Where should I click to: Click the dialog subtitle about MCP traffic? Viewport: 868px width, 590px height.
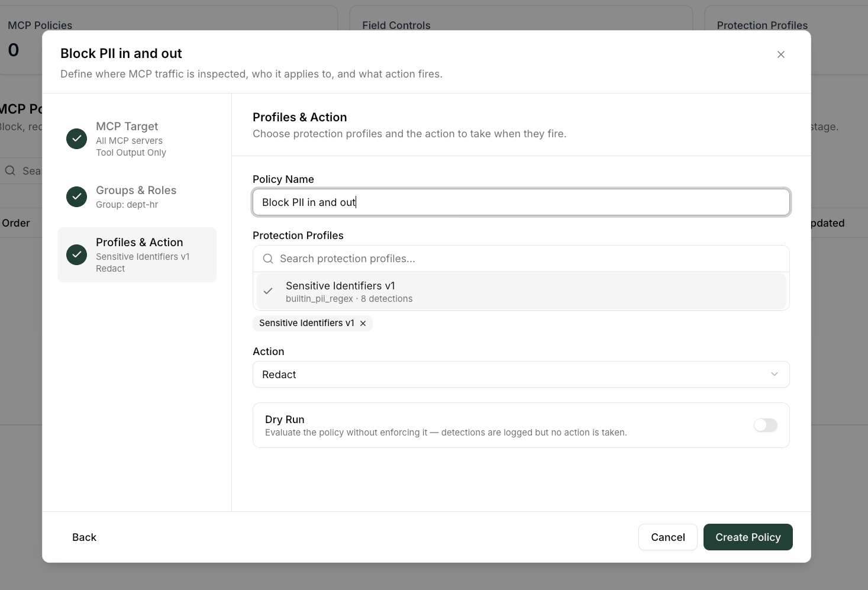(251, 74)
